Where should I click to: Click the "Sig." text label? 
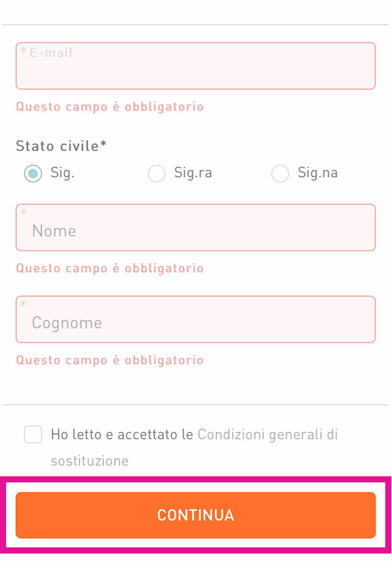tap(62, 173)
